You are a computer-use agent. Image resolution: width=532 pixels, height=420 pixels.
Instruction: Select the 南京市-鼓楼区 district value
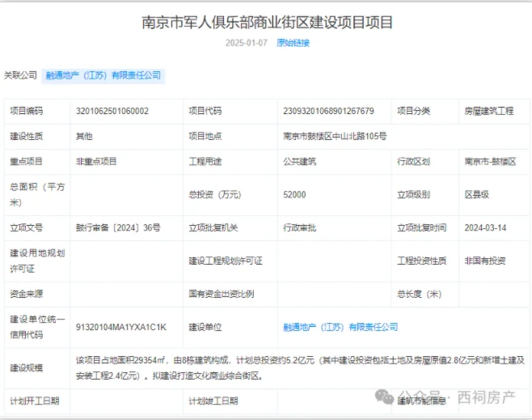(490, 162)
